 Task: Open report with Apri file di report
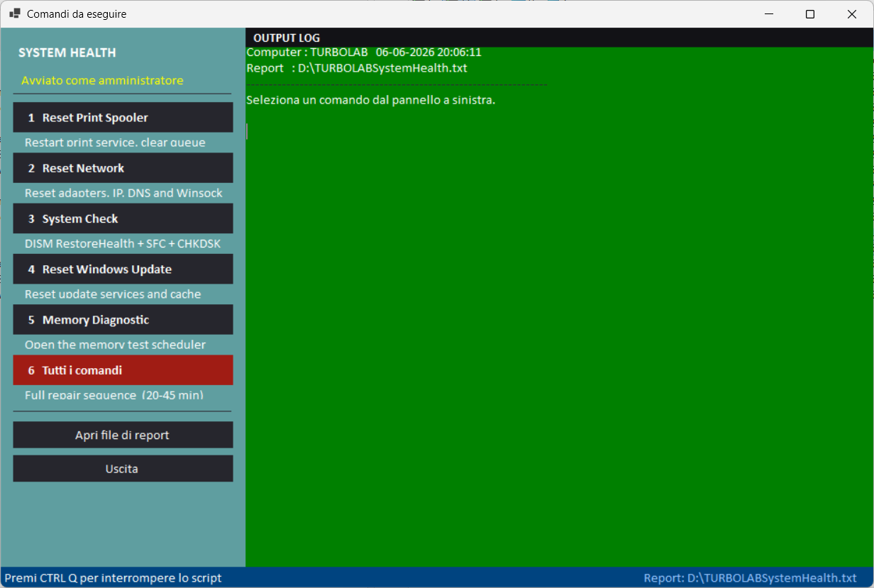[123, 435]
